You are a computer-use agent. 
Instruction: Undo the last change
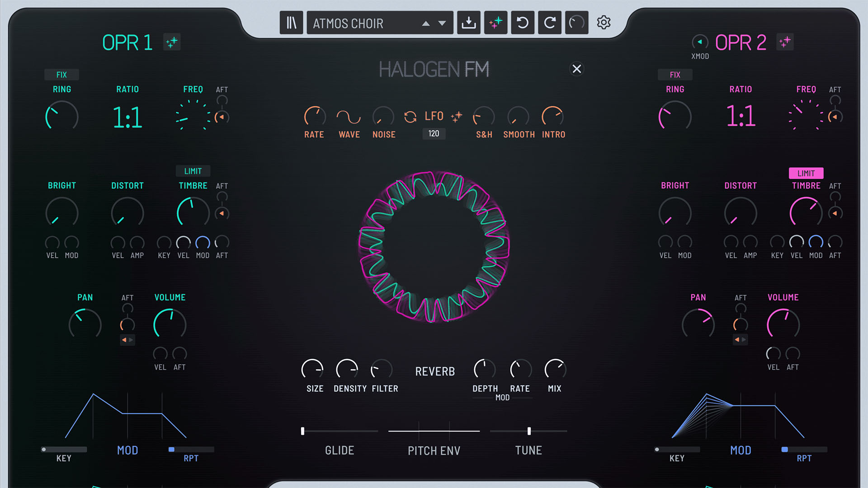[x=523, y=23]
